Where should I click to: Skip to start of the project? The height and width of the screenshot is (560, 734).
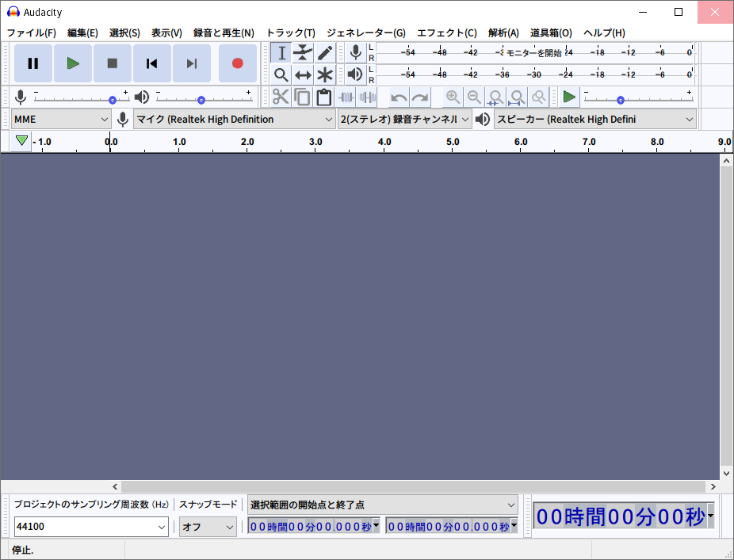(151, 63)
